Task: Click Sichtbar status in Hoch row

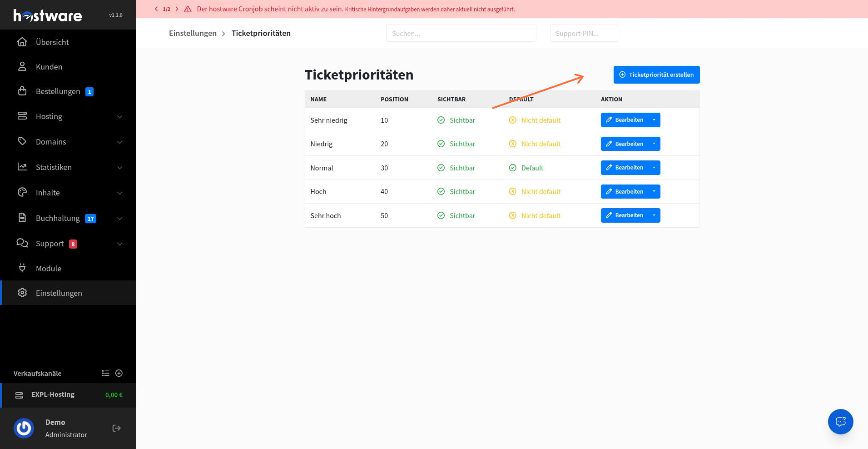Action: pos(456,192)
